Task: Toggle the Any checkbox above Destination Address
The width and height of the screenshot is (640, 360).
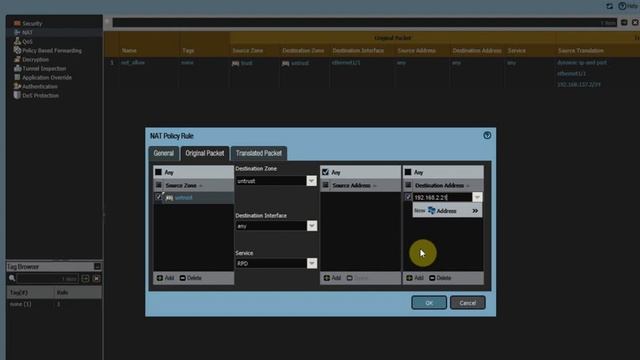Action: [408, 172]
